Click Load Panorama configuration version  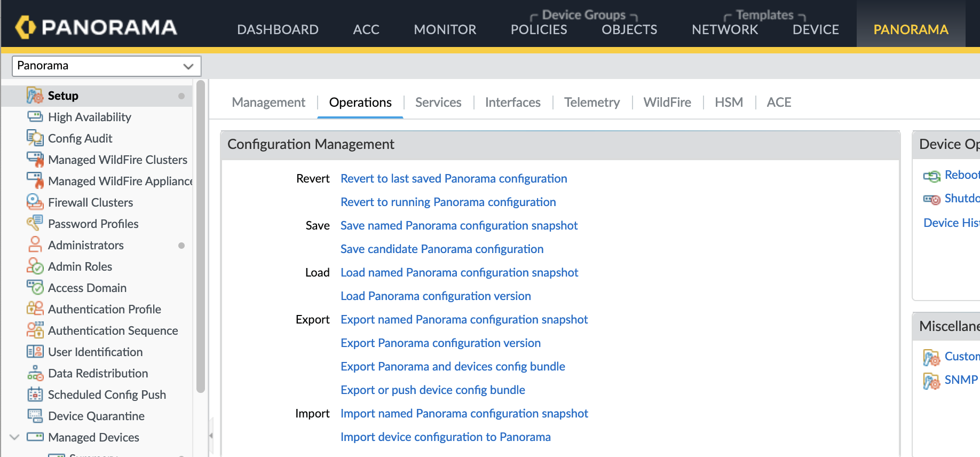[x=436, y=296]
